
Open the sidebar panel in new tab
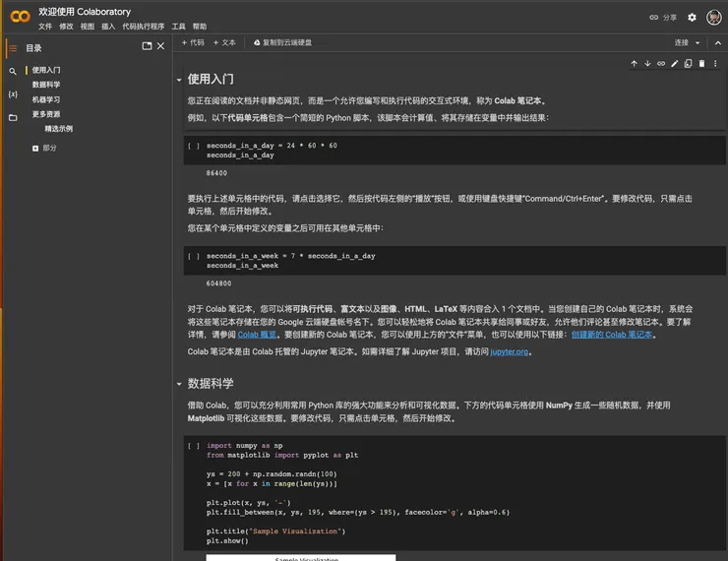click(x=147, y=46)
